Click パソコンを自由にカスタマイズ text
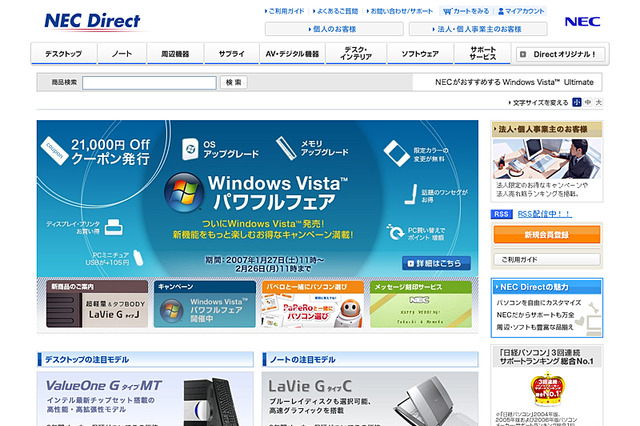This screenshot has width=640, height=426. [539, 303]
